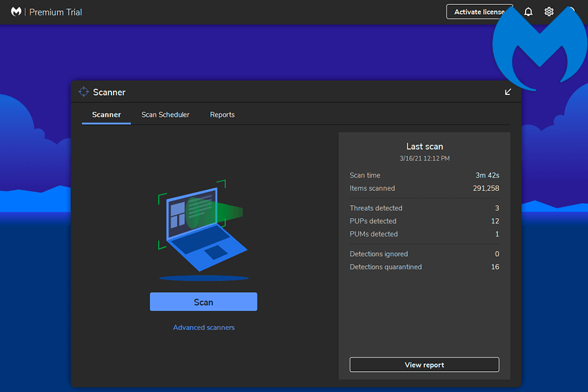
Task: Click the Last scan heading
Action: [x=424, y=146]
